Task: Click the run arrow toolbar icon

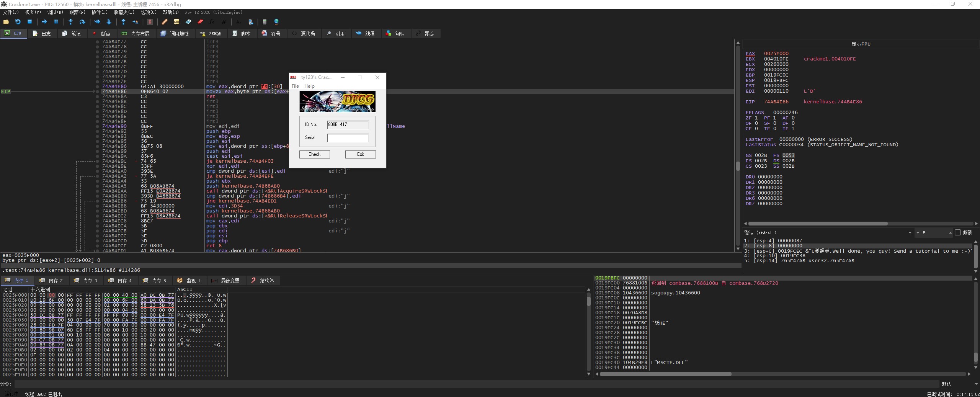Action: click(44, 22)
